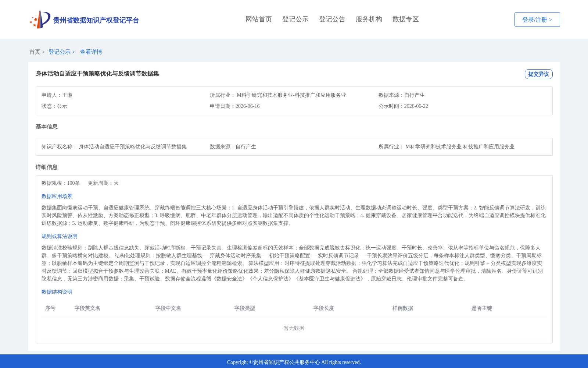Click the 详细信息 section heading
588x368 pixels.
47,167
